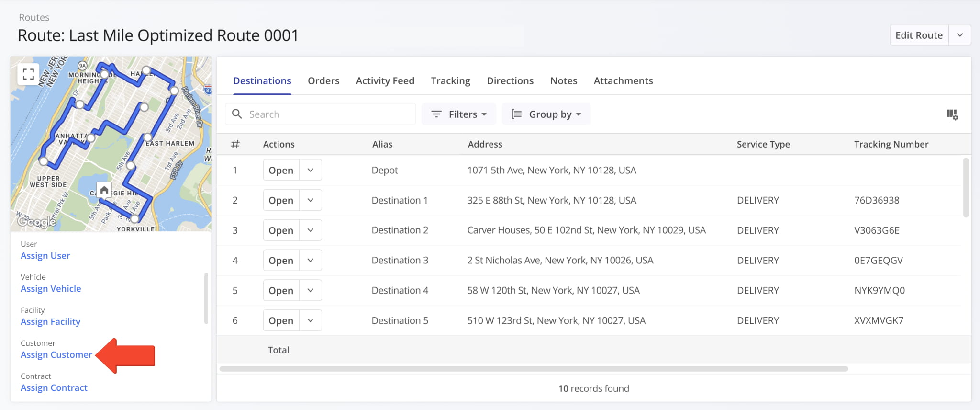
Task: Click address 58 W 120th St
Action: (x=554, y=290)
